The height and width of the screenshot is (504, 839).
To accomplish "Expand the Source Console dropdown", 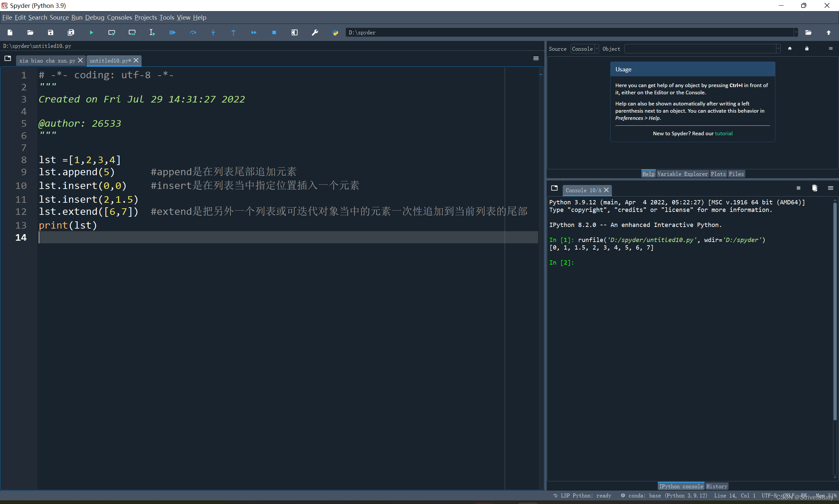I will pyautogui.click(x=584, y=49).
